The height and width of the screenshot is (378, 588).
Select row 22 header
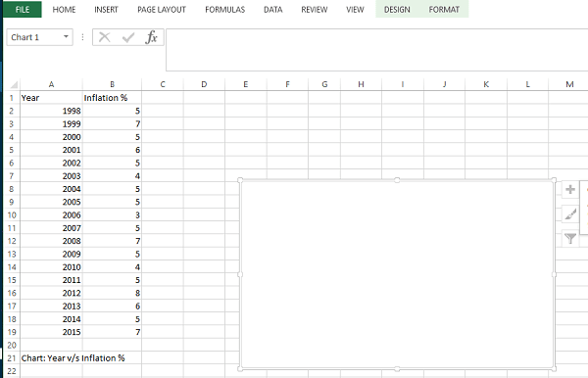12,371
